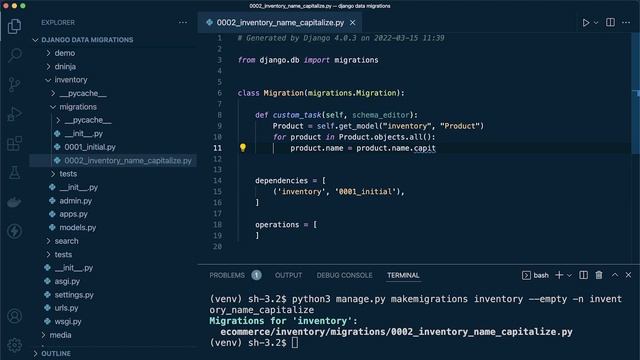This screenshot has height=360, width=640.
Task: Open apps.py file
Action: pyautogui.click(x=73, y=214)
